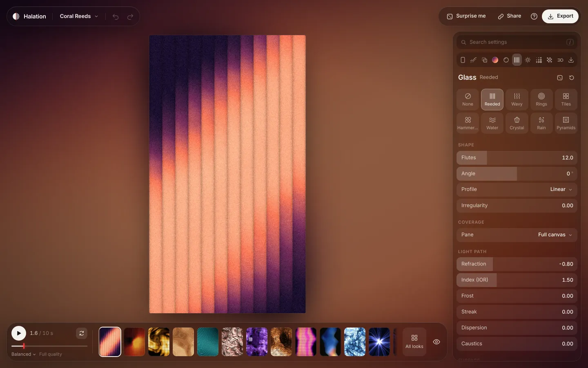588x368 pixels.
Task: Click the playback timeline scrubber
Action: pos(49,346)
